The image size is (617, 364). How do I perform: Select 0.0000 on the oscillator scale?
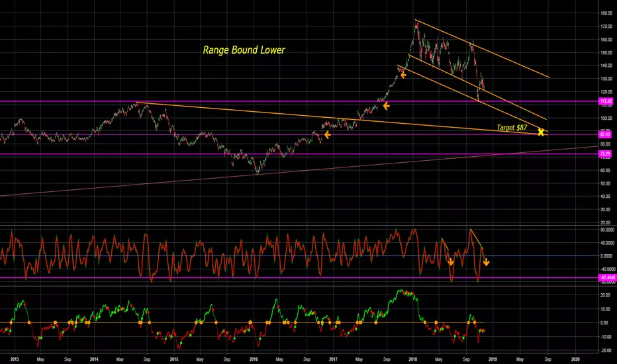point(606,255)
